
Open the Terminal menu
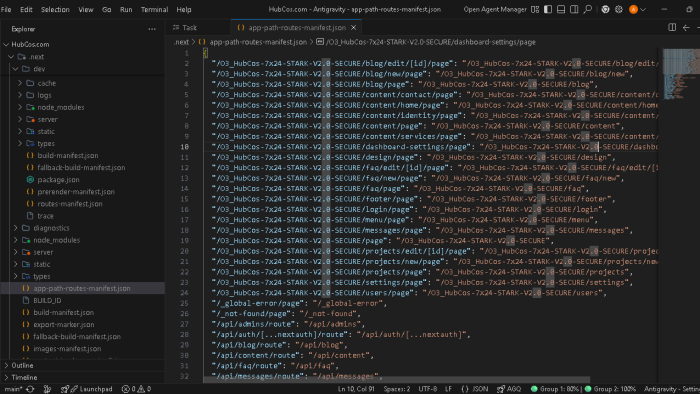pos(154,9)
